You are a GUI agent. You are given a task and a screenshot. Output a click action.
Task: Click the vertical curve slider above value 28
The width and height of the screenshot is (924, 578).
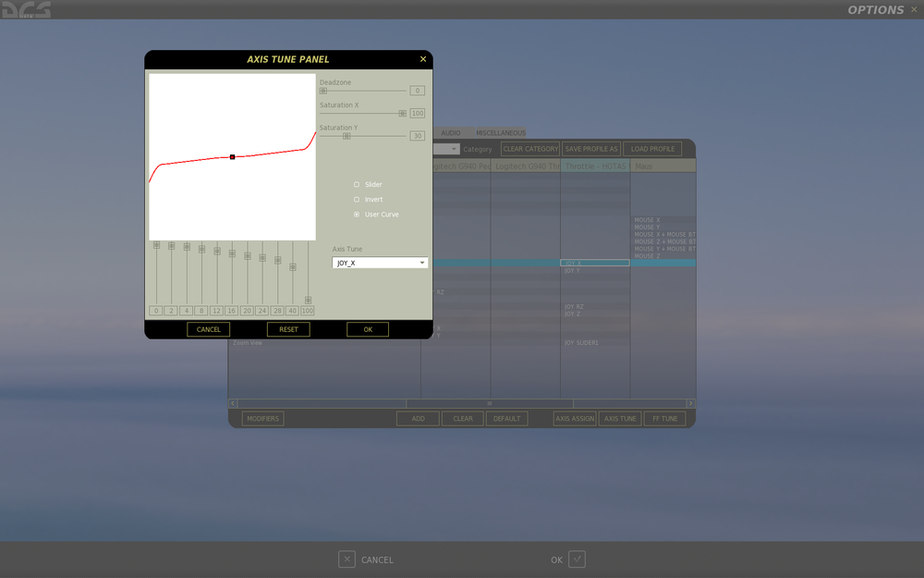point(277,260)
